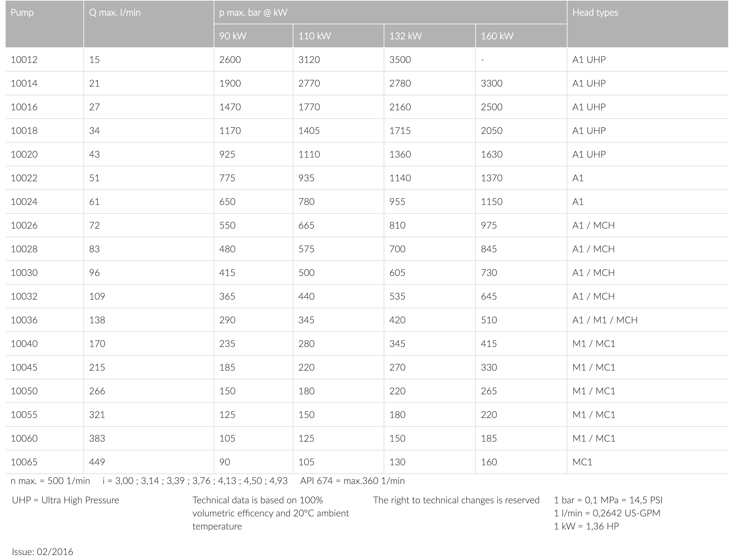
Task: Click the API 674 max. 360 1/min note
Action: [x=352, y=481]
